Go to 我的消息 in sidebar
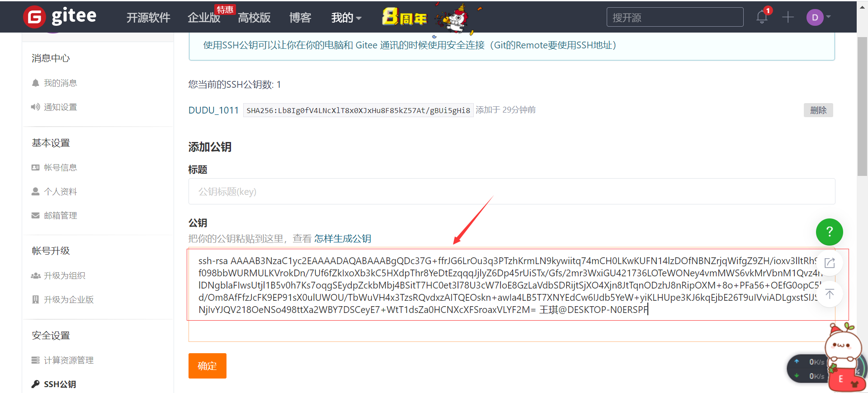The image size is (868, 393). coord(61,83)
